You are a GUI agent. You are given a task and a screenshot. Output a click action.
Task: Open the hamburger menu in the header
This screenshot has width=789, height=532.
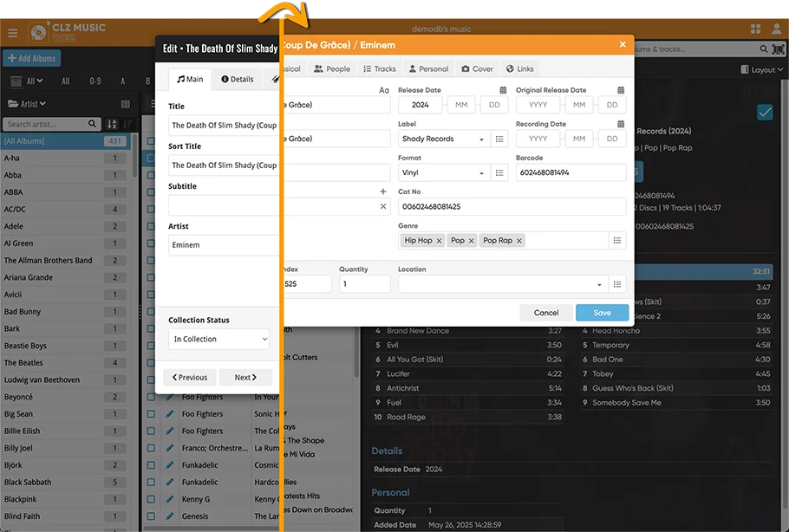(13, 33)
